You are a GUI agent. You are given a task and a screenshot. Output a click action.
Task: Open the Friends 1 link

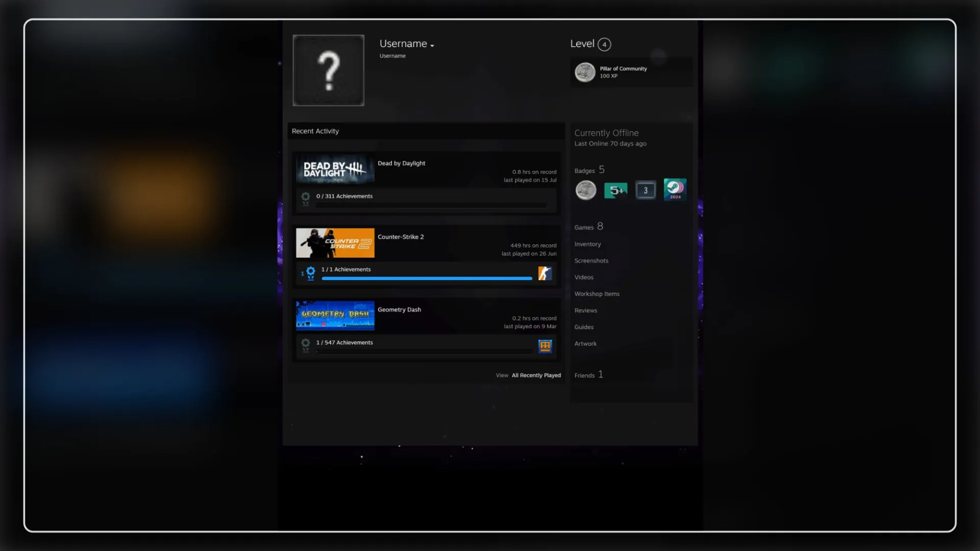[x=589, y=374]
